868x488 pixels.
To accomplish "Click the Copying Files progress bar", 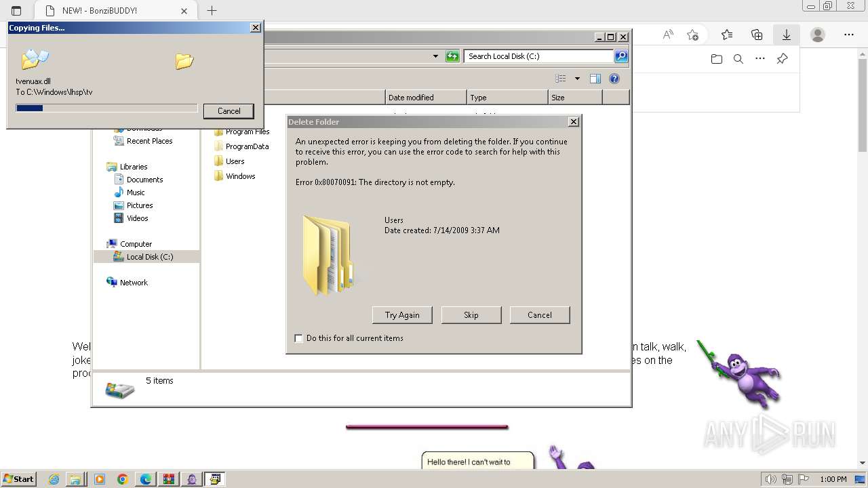I will [x=106, y=108].
